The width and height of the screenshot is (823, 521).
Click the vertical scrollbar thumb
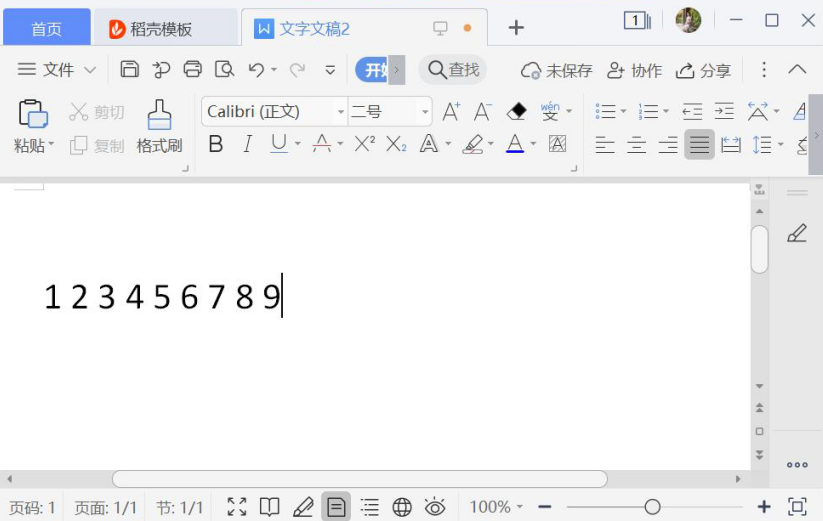[759, 249]
